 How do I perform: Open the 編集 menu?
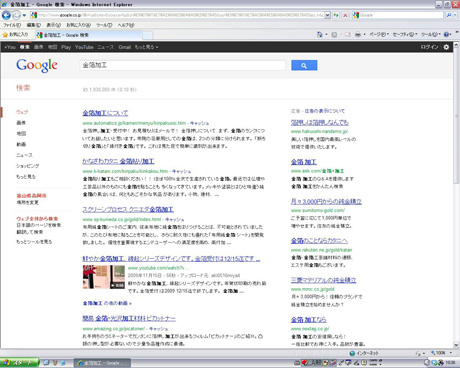pos(33,25)
